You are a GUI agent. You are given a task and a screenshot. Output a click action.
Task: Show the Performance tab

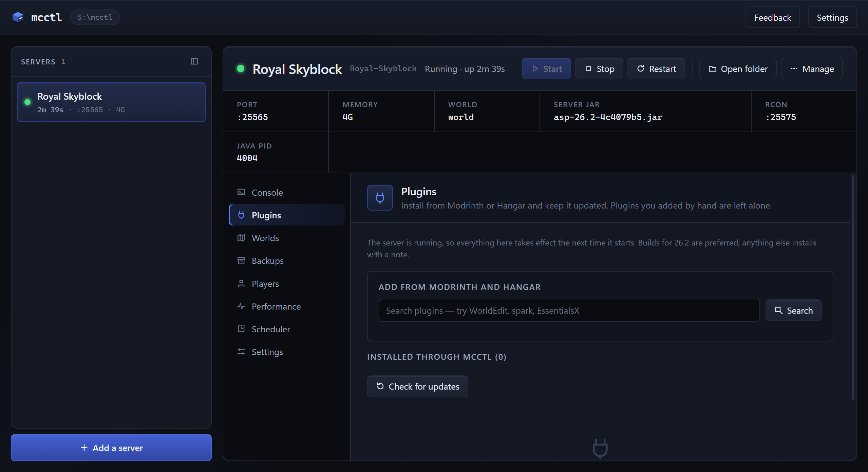pos(287,307)
